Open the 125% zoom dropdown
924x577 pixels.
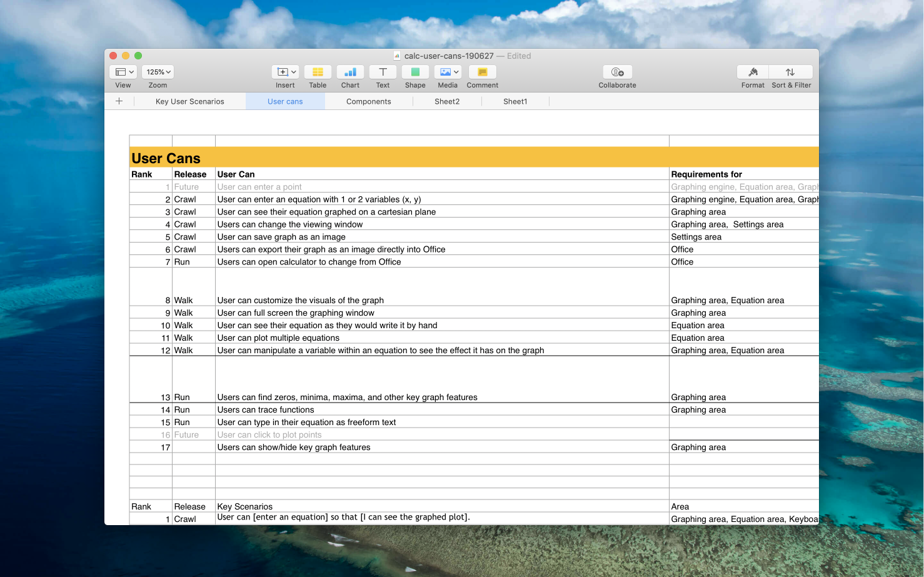(x=158, y=72)
